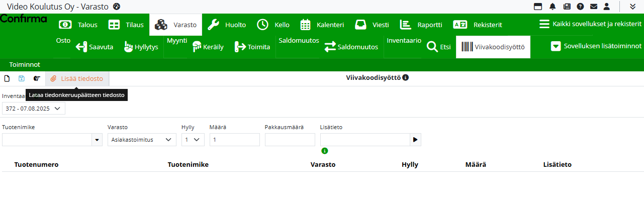The width and height of the screenshot is (644, 208).
Task: Open the Toiminnot menu
Action: pos(25,65)
